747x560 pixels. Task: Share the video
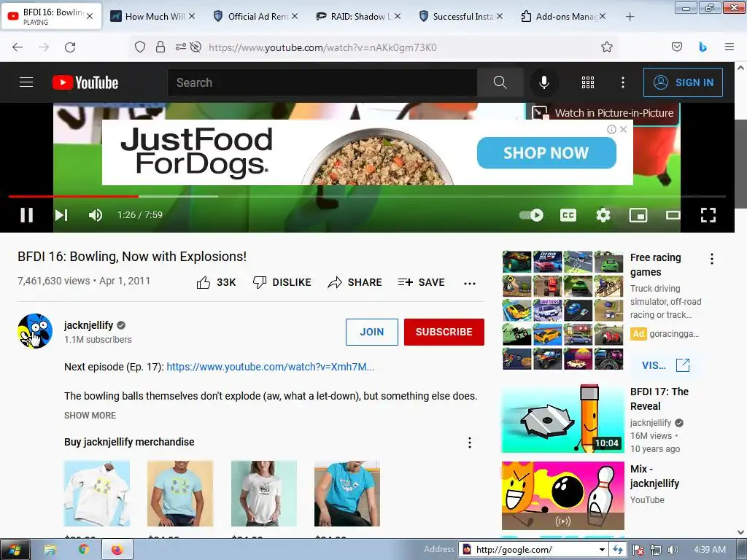tap(355, 282)
